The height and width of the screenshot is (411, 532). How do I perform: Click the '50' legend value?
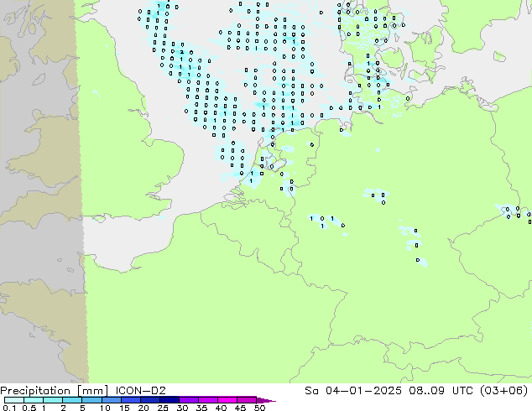[259, 408]
